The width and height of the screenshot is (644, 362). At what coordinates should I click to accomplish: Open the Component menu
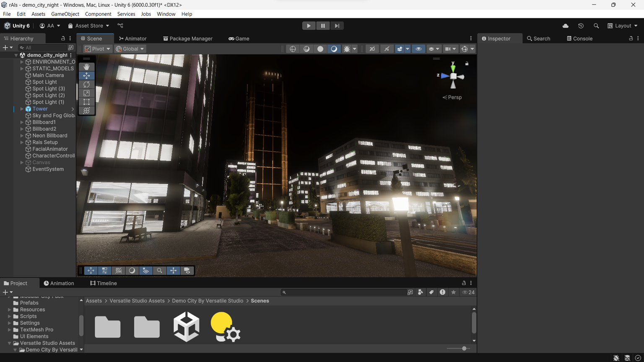(x=98, y=14)
